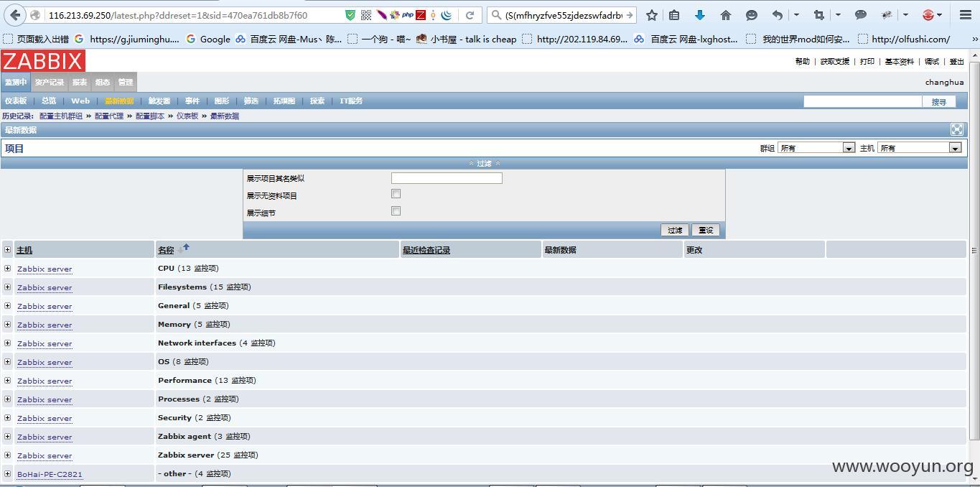Click the 重设 reset button
The width and height of the screenshot is (980, 487).
[706, 230]
